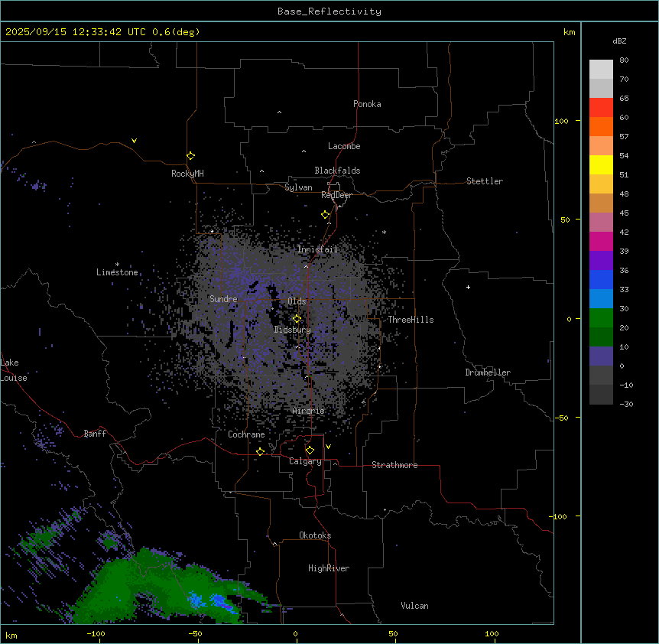Click the 'Lacombe' city label
This screenshot has height=644, width=659.
click(344, 146)
